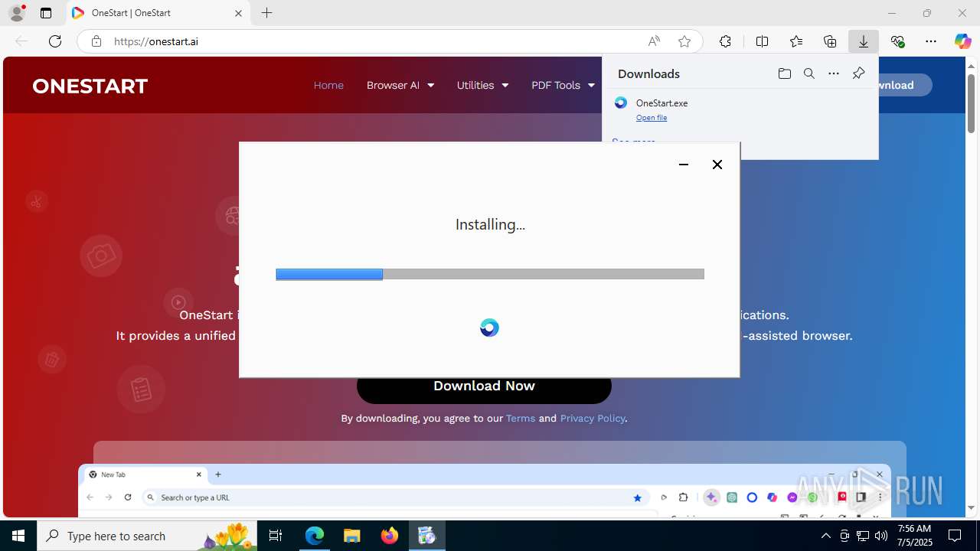The height and width of the screenshot is (551, 980).
Task: Open downloads folder icon in Downloads panel
Action: click(784, 73)
